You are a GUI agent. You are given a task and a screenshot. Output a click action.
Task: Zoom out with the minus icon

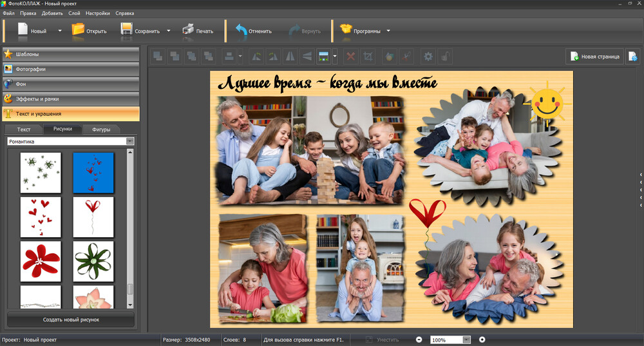pyautogui.click(x=419, y=340)
